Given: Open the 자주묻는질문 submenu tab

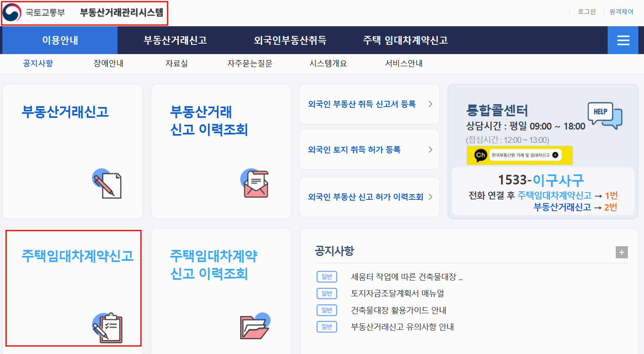Looking at the screenshot, I should tap(250, 63).
